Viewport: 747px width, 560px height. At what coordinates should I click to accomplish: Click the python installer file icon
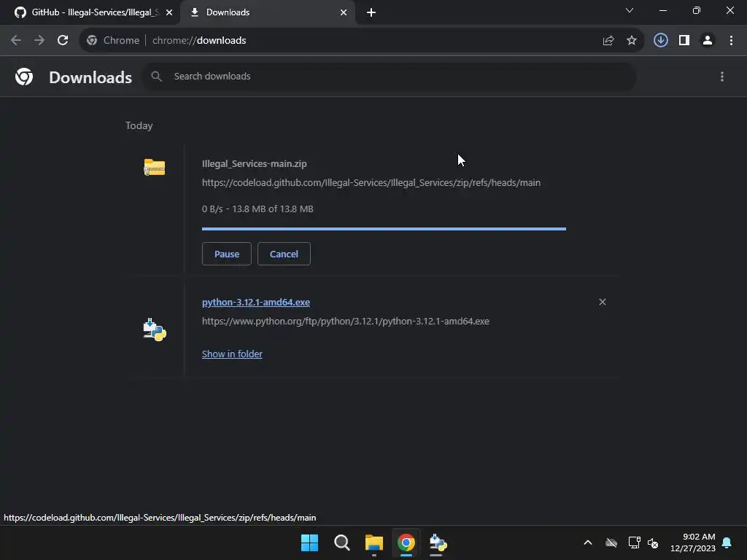(155, 330)
